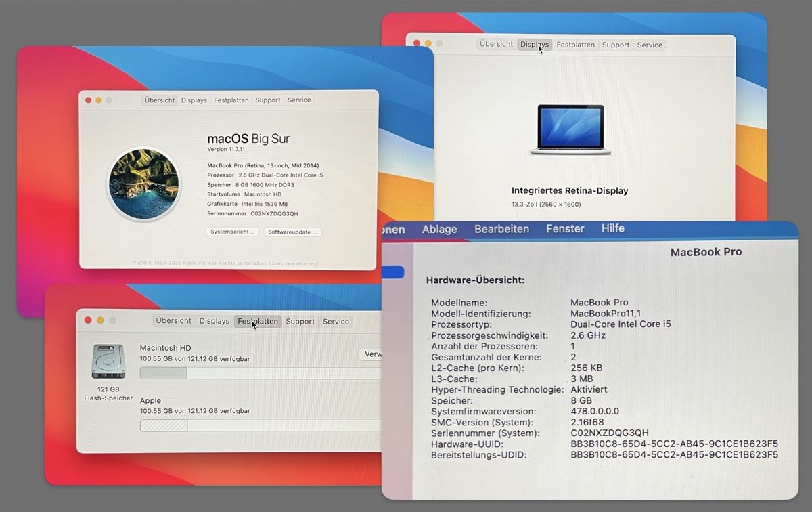Click the Apple volume name
The width and height of the screenshot is (812, 512).
tap(150, 400)
